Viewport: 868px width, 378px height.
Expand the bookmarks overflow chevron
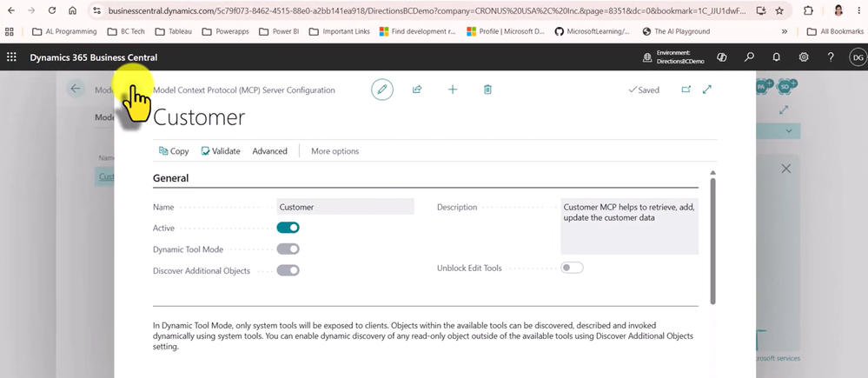tap(785, 31)
